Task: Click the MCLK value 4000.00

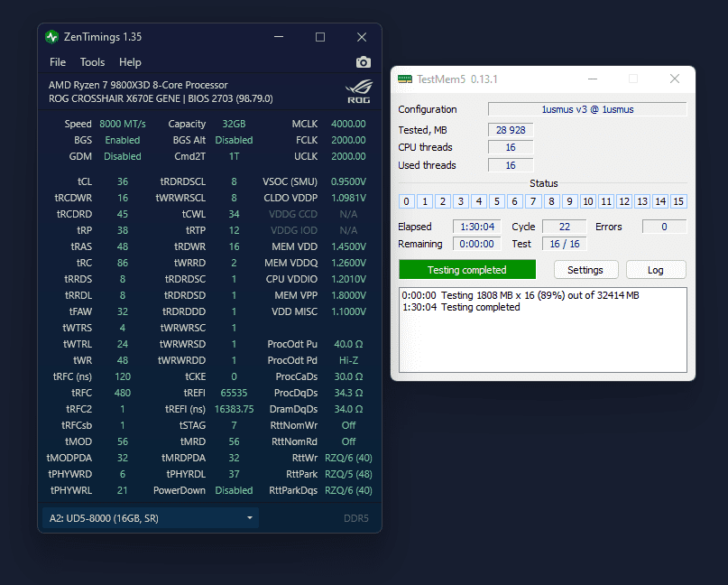Action: (348, 124)
